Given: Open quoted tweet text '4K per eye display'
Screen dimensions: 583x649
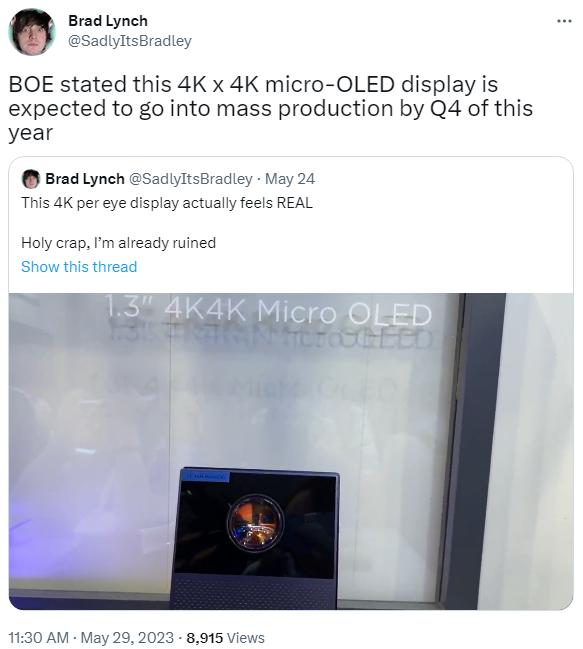Looking at the screenshot, I should click(167, 203).
